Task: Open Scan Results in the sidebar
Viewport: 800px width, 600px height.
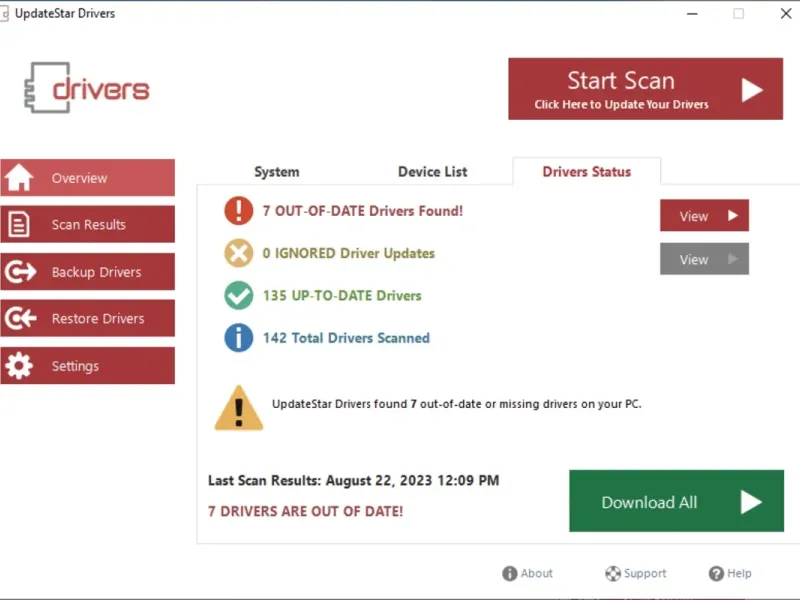Action: (88, 224)
